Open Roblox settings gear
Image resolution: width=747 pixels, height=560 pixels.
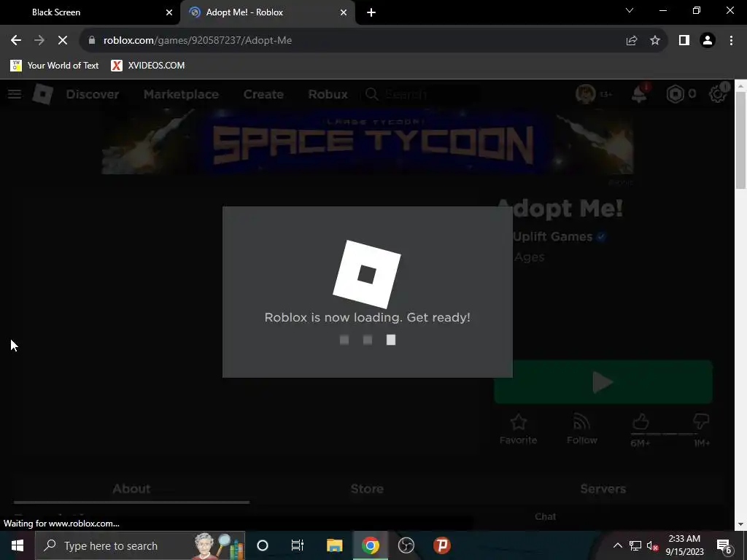718,94
